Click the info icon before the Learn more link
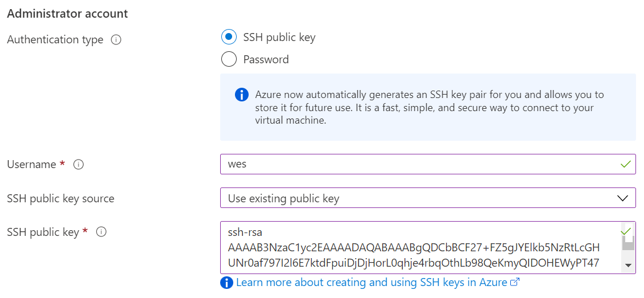The width and height of the screenshot is (644, 298). 227,283
